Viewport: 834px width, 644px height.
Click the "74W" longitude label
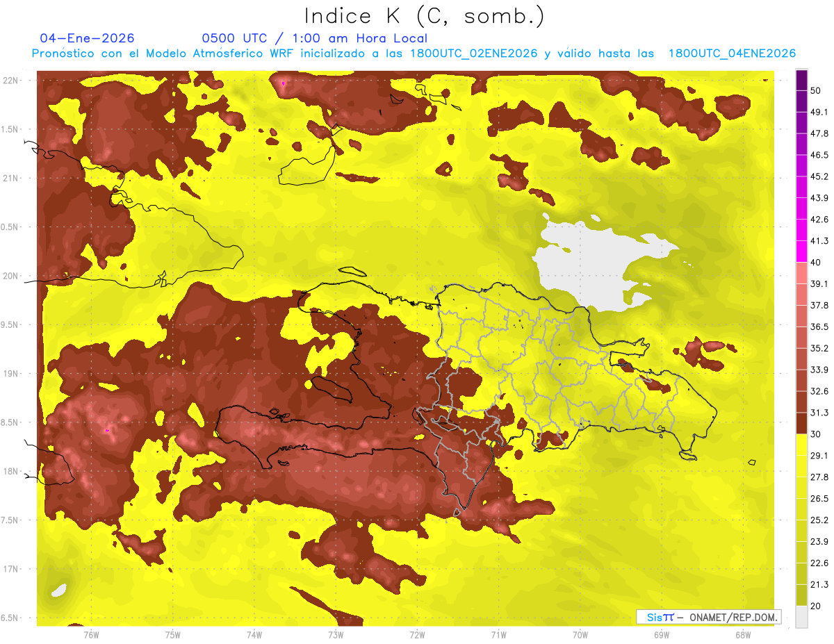tap(254, 634)
